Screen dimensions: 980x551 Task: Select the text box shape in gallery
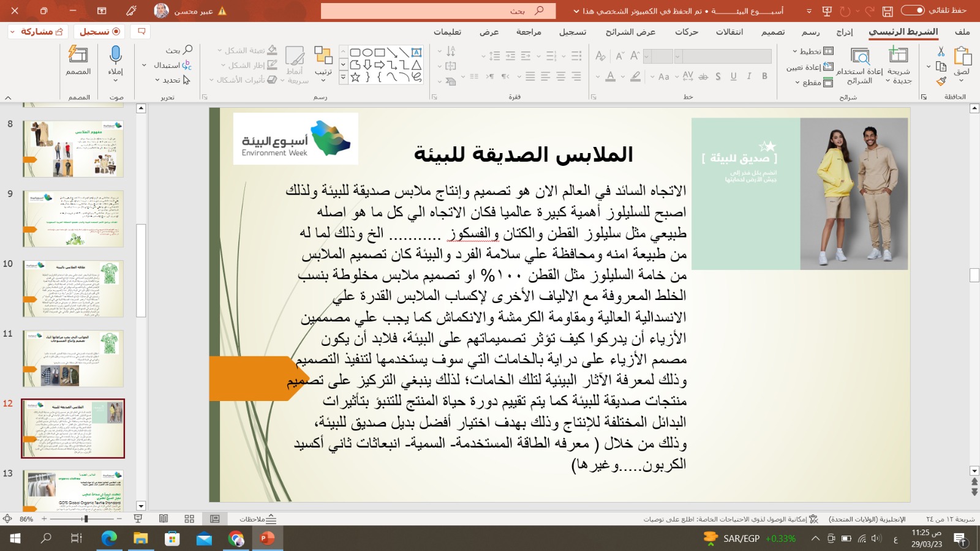click(417, 53)
